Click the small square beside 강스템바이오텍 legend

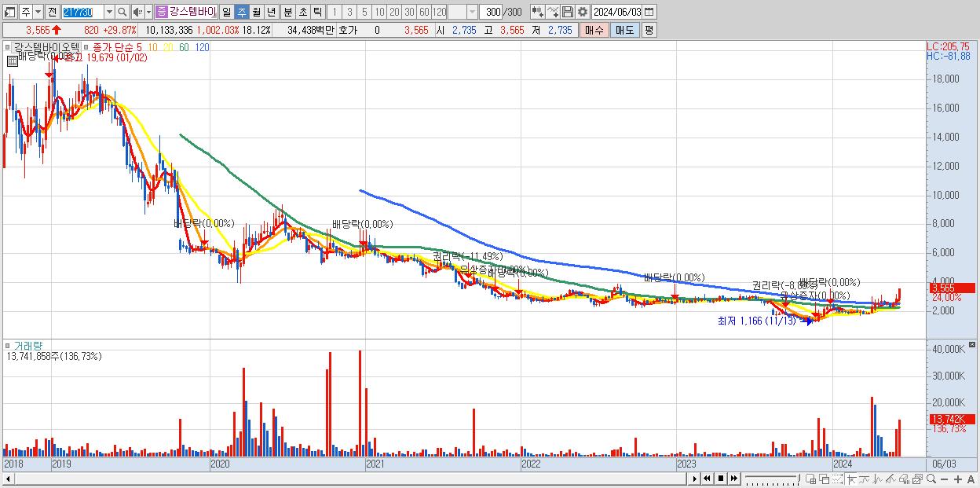pos(9,47)
